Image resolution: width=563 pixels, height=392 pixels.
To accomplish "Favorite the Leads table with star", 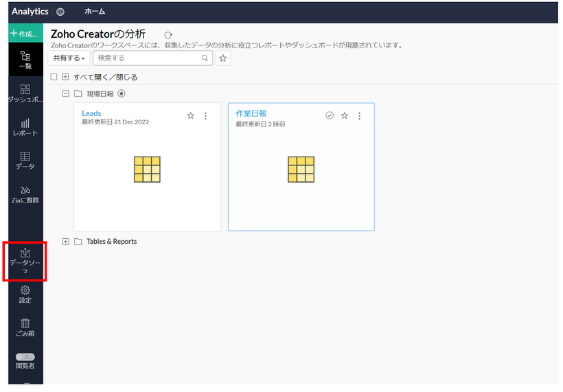I will tap(191, 116).
